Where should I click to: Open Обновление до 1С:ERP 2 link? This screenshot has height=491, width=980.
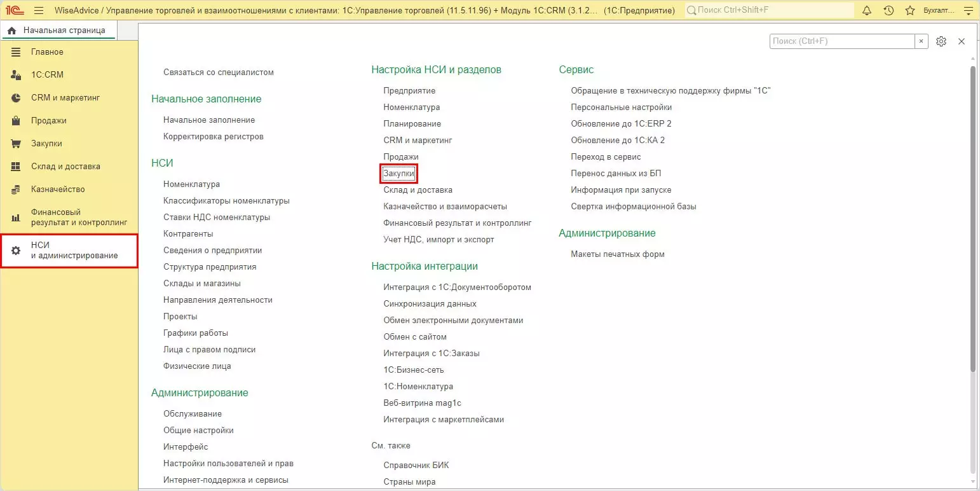click(622, 124)
